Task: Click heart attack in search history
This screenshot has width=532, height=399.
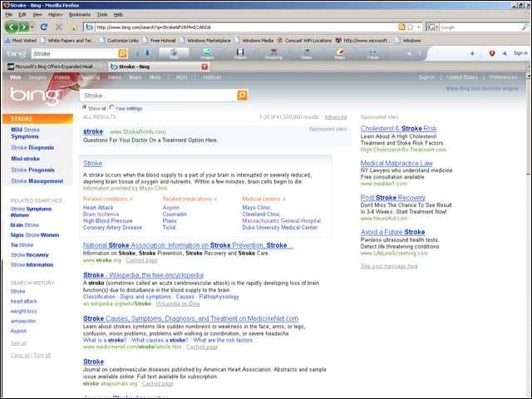Action: pos(24,301)
